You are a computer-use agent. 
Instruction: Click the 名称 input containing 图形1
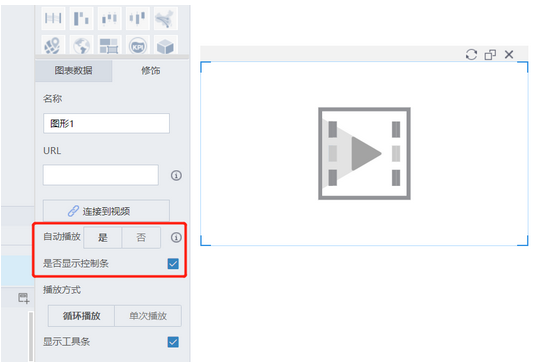[x=106, y=123]
